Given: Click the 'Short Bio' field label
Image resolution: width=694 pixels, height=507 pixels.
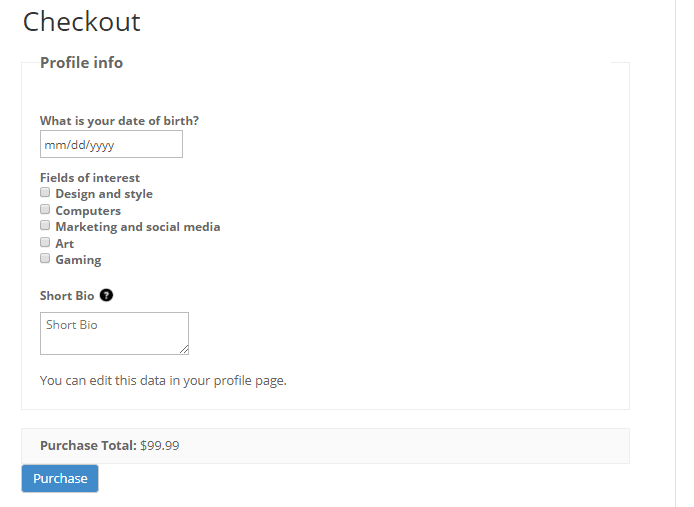Looking at the screenshot, I should tap(68, 296).
